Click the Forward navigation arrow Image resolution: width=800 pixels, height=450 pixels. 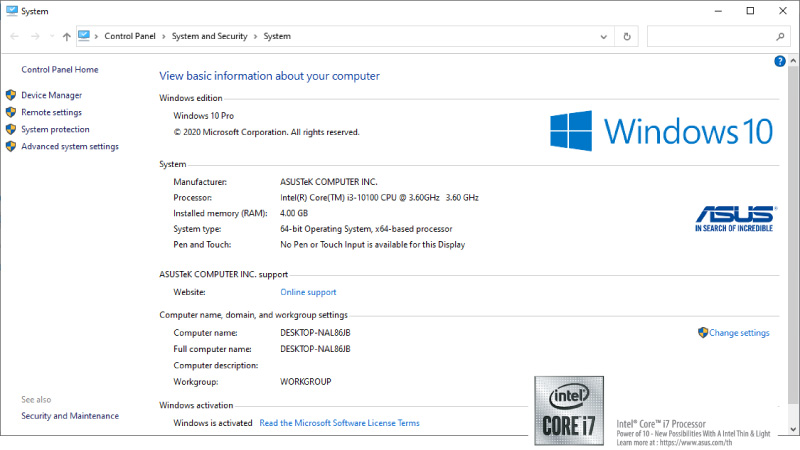pyautogui.click(x=36, y=36)
